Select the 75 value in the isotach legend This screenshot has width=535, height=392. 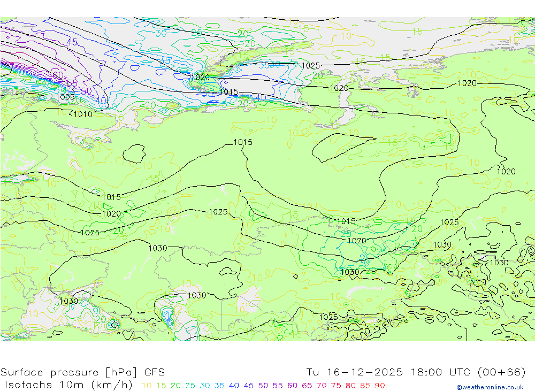click(x=336, y=386)
